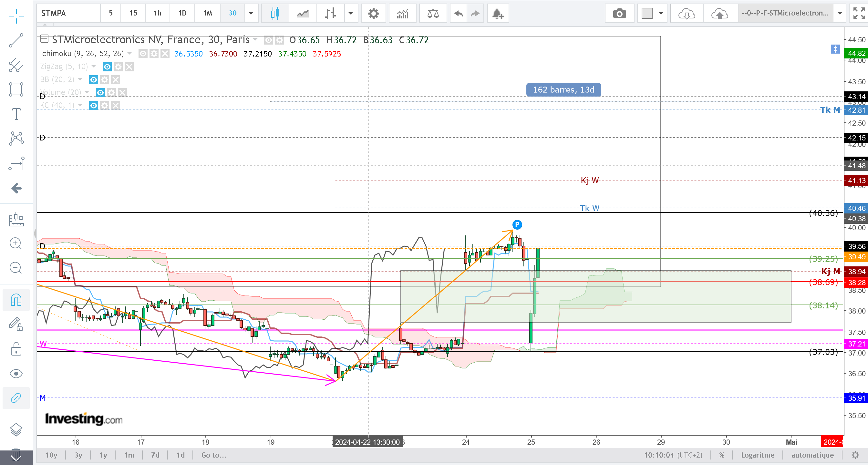Switch to bar chart style
Screen dimensions: 868x465
click(x=330, y=14)
